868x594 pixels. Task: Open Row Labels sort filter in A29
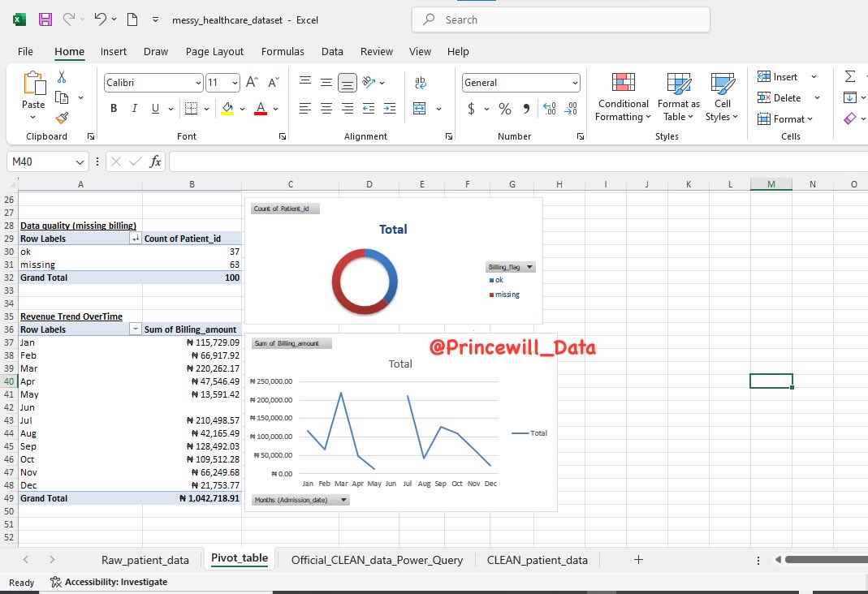(x=135, y=239)
